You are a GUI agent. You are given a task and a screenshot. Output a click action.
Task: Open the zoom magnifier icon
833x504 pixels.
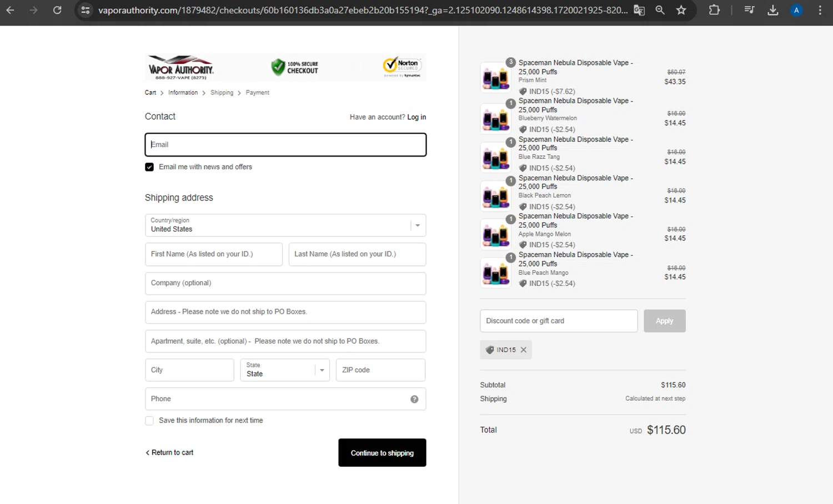[x=660, y=10]
